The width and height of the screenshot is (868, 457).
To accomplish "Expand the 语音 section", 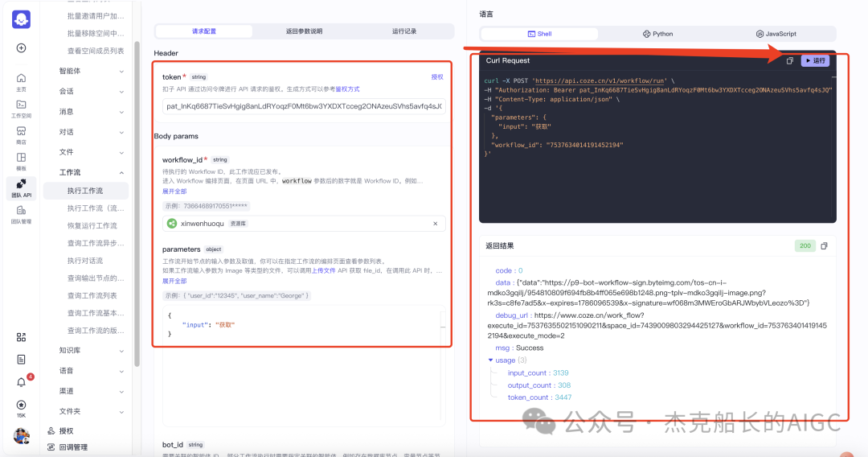I will tap(92, 371).
